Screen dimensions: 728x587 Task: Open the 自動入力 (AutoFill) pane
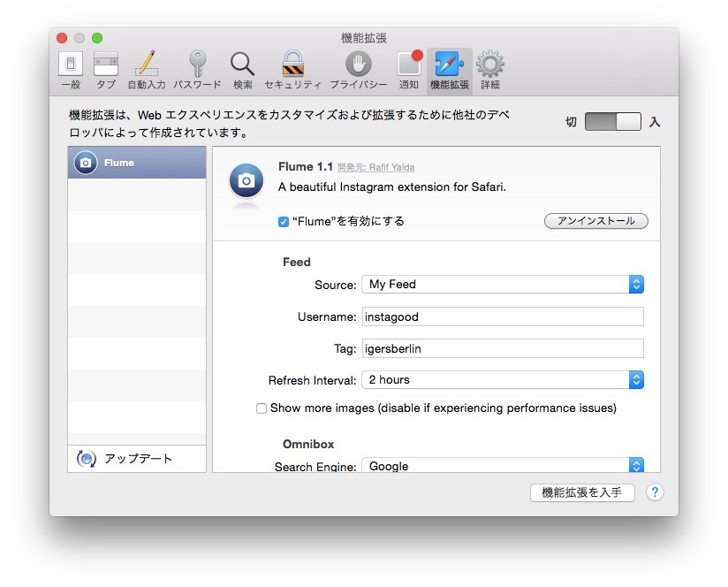pyautogui.click(x=147, y=70)
